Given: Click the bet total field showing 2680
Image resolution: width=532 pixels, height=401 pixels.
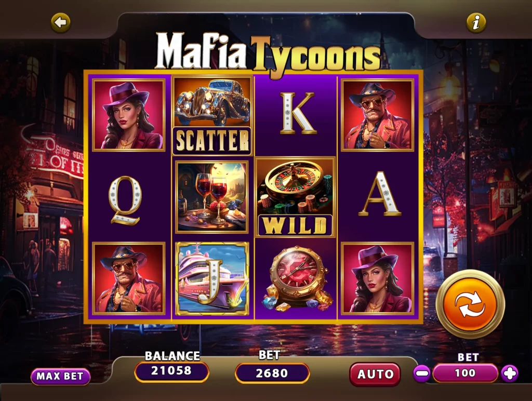Looking at the screenshot, I should [x=272, y=373].
